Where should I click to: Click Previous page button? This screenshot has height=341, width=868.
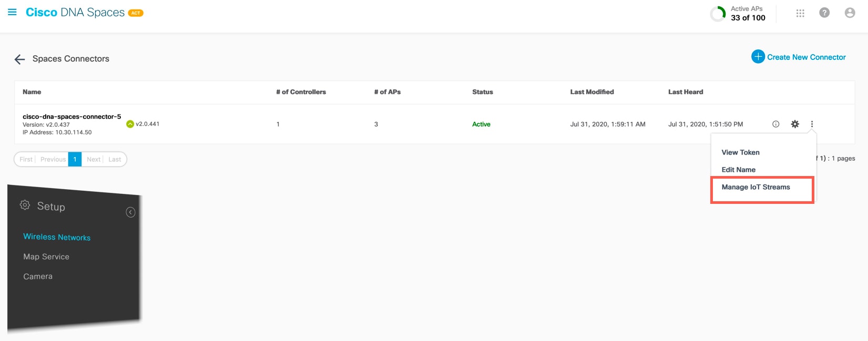click(53, 159)
